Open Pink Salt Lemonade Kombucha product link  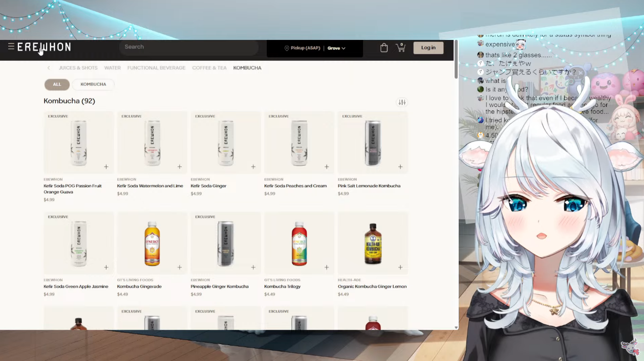[x=369, y=186]
